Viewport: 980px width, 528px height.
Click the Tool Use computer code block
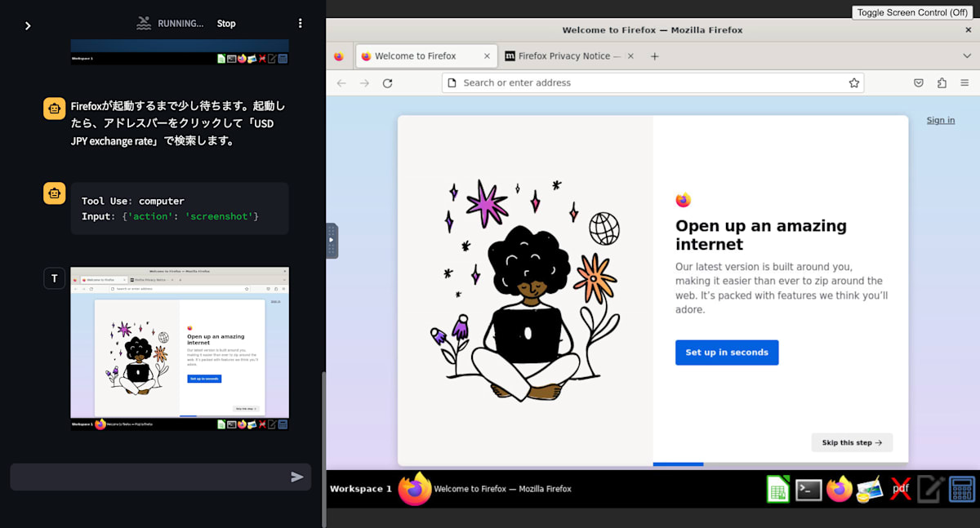tap(180, 209)
